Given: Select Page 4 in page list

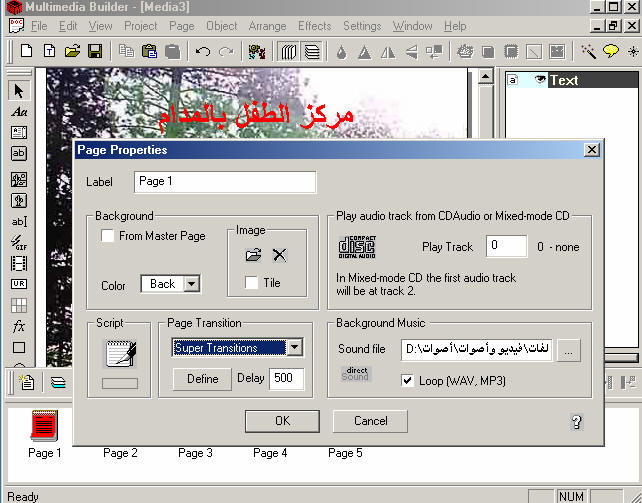Looking at the screenshot, I should click(270, 453).
